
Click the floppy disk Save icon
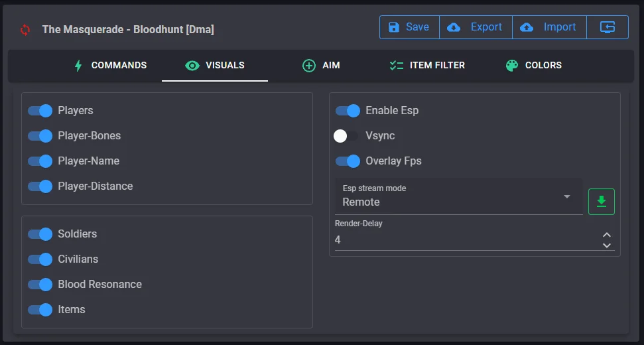tap(394, 27)
